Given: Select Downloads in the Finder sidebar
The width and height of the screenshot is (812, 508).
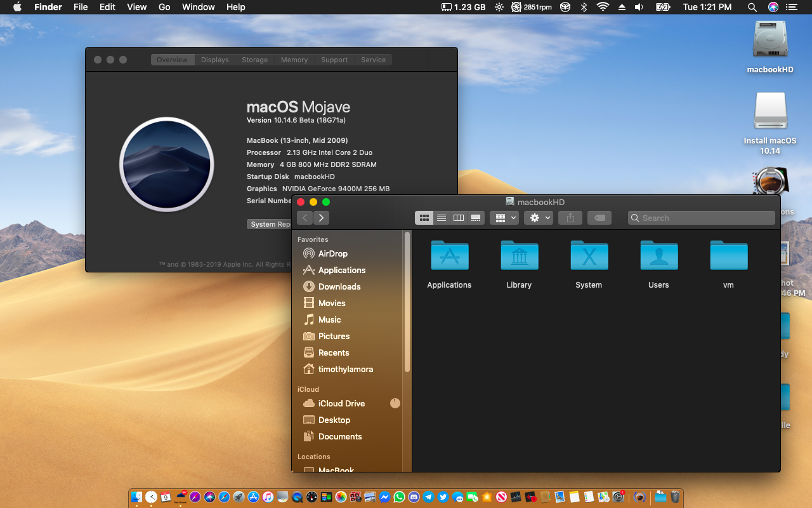Looking at the screenshot, I should 339,286.
